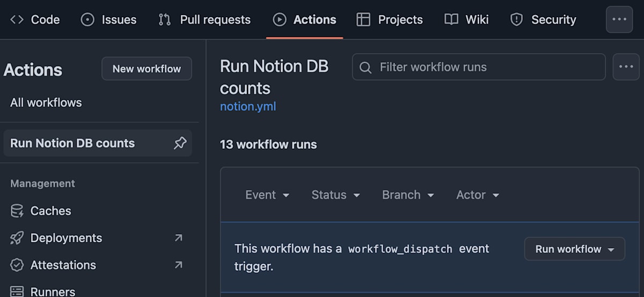Open the repository navigation overflow menu
This screenshot has height=297, width=644.
619,19
